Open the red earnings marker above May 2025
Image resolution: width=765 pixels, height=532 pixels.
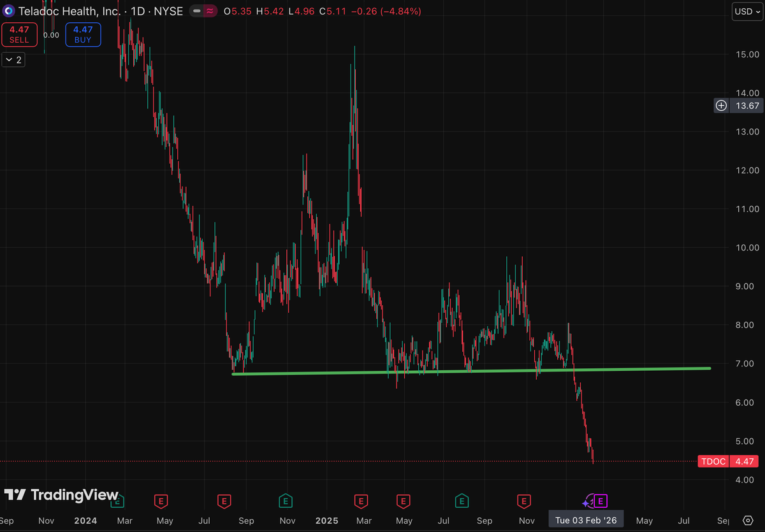(402, 501)
